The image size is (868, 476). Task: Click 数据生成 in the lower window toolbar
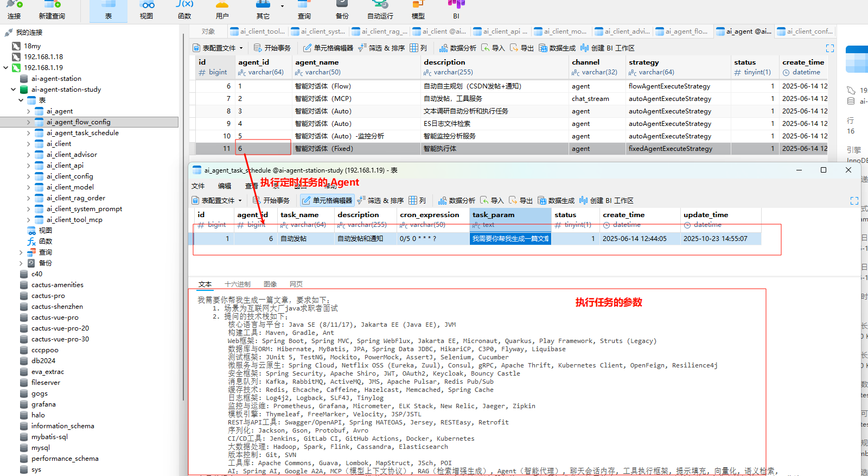point(556,201)
